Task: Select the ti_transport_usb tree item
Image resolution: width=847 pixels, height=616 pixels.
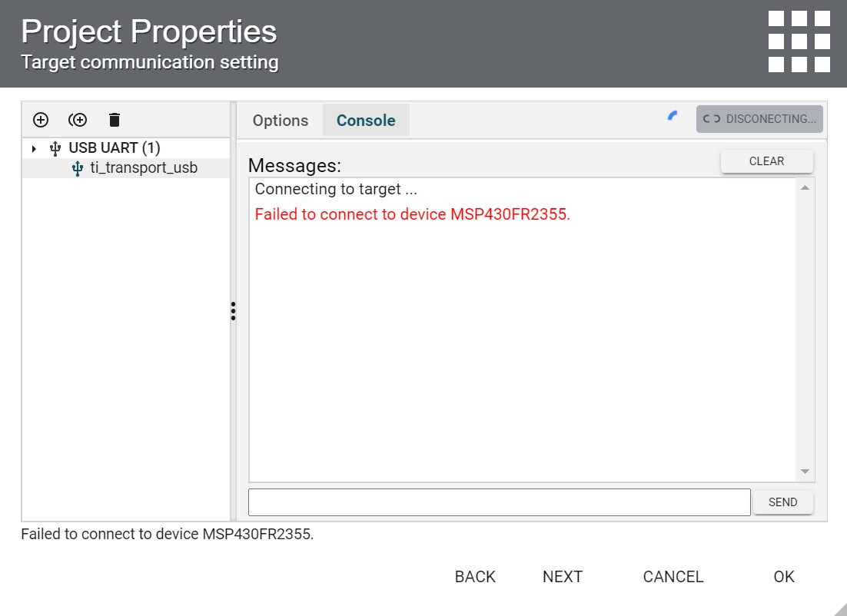Action: coord(144,168)
